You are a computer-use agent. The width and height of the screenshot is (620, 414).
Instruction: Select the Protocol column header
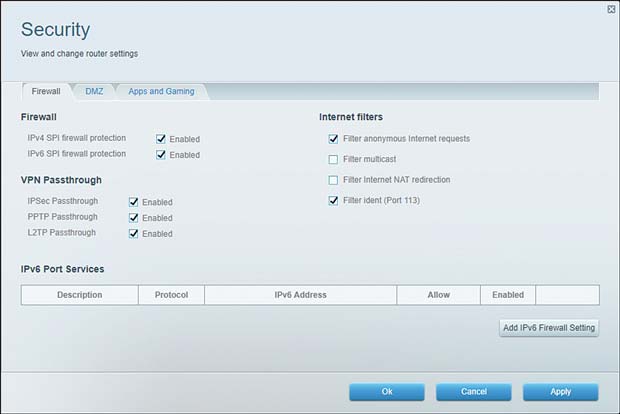pos(171,295)
